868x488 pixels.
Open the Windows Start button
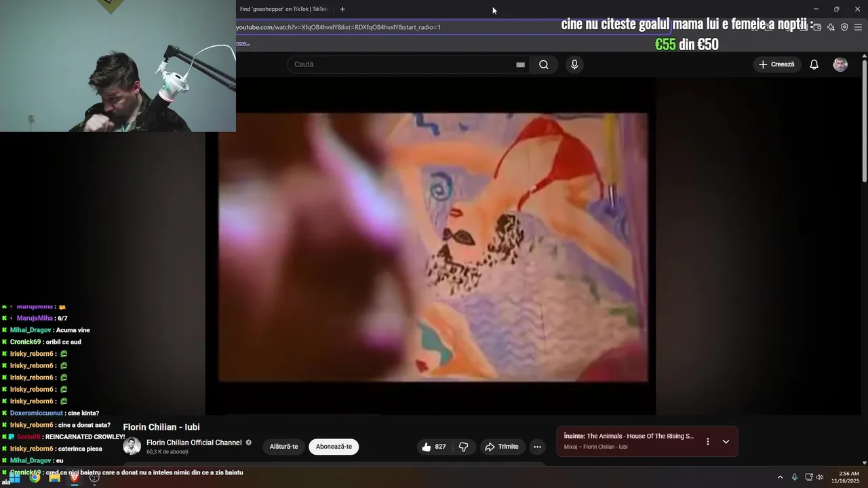coord(14,477)
